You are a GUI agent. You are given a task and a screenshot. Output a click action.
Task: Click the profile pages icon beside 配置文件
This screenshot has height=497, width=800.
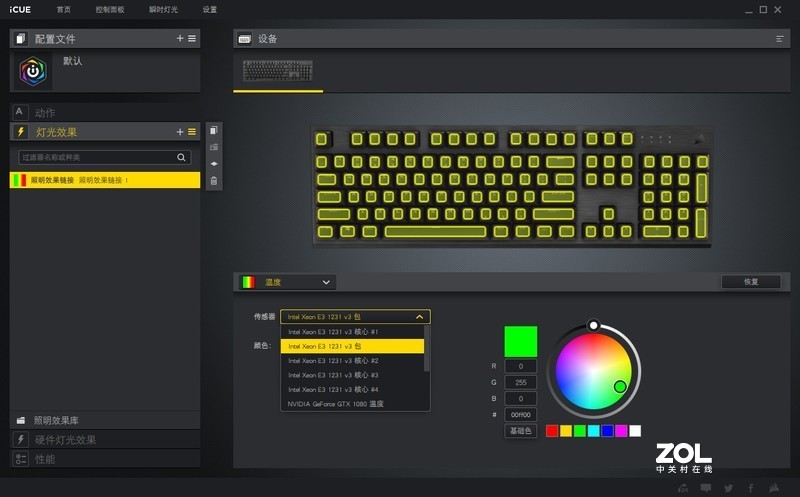point(20,39)
